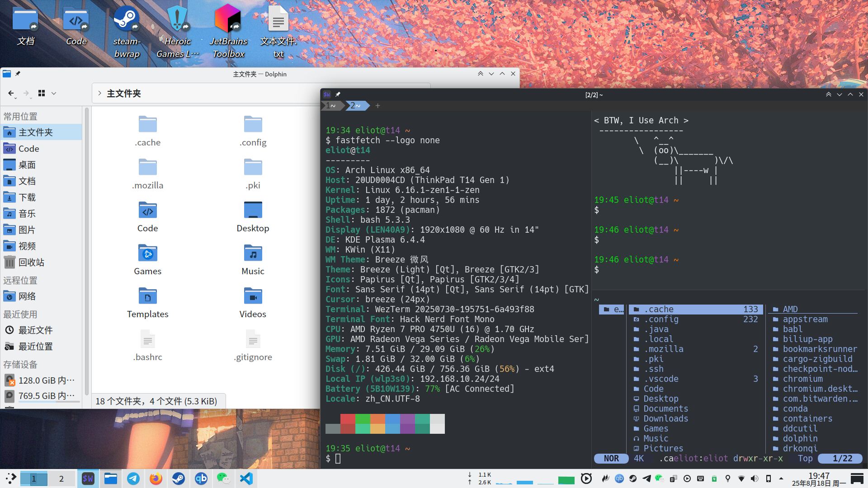868x488 pixels.
Task: Open the volume tray icon
Action: tap(755, 479)
